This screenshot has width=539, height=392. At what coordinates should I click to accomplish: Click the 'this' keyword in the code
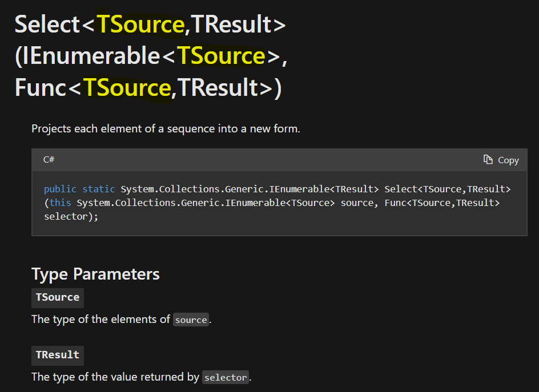pyautogui.click(x=60, y=203)
